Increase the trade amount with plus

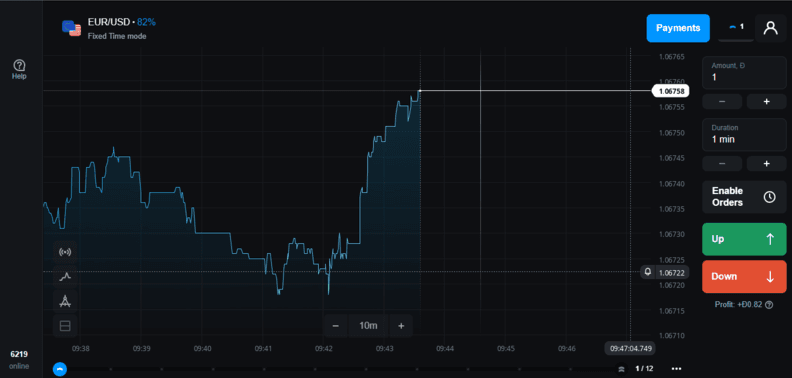[x=766, y=102]
